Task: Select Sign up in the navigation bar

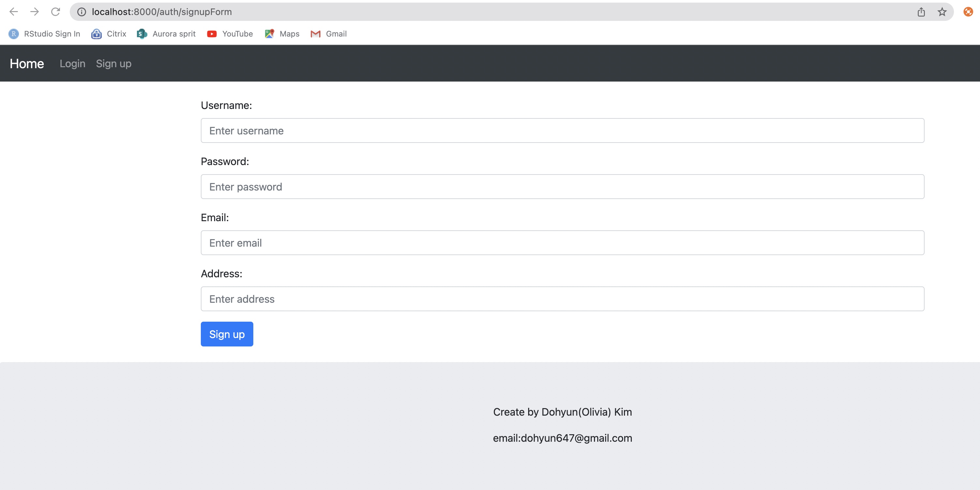Action: coord(114,64)
